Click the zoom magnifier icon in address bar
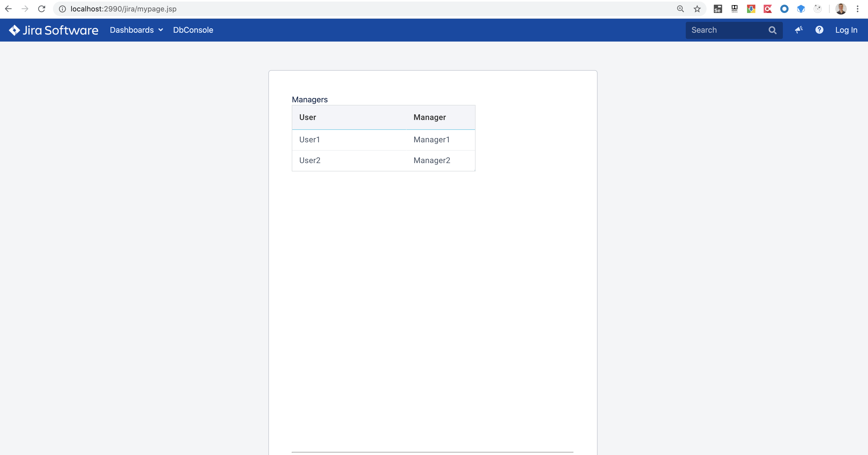The image size is (868, 455). 680,9
